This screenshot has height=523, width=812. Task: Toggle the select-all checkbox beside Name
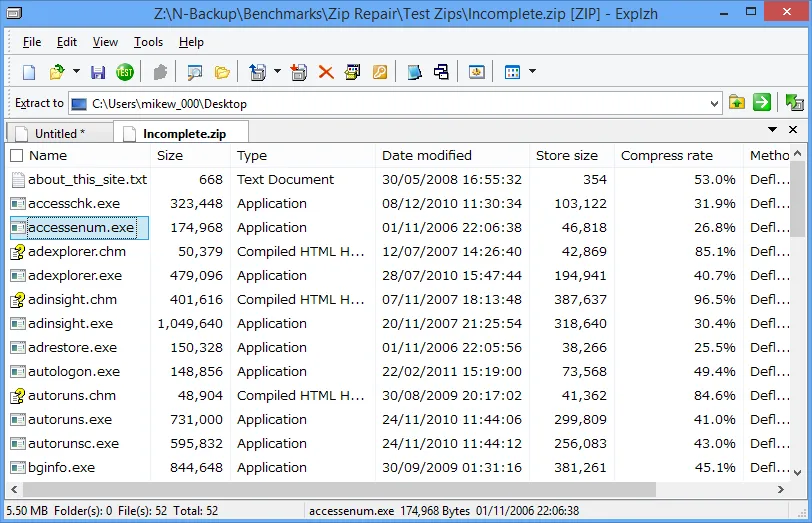[x=17, y=155]
